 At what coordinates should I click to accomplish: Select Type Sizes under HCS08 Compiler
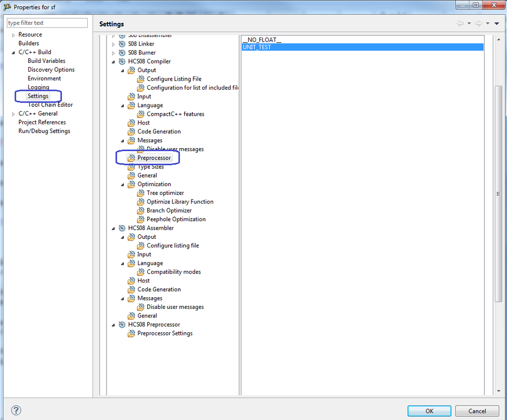point(151,167)
